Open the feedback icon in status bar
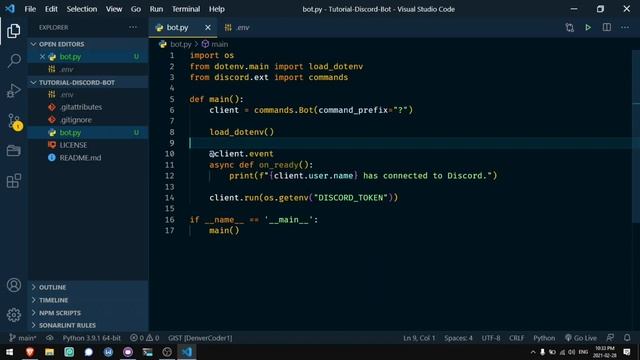Screen dimensions: 640x360 [x=610, y=338]
